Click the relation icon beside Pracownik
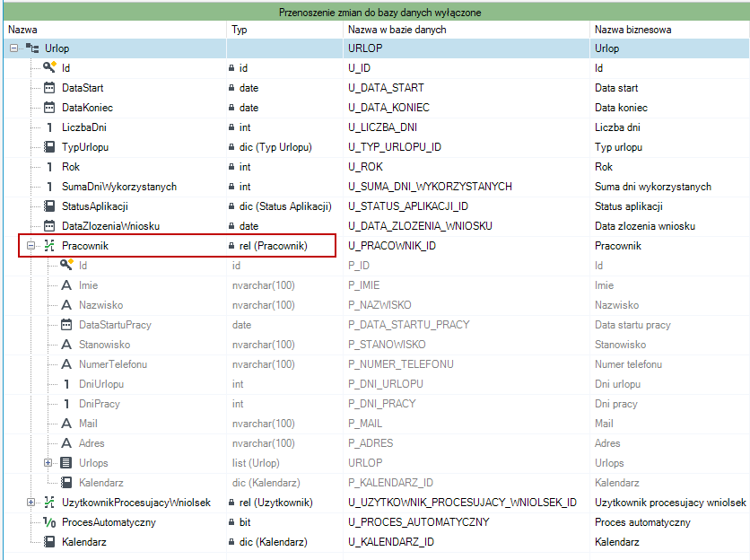 pos(49,246)
